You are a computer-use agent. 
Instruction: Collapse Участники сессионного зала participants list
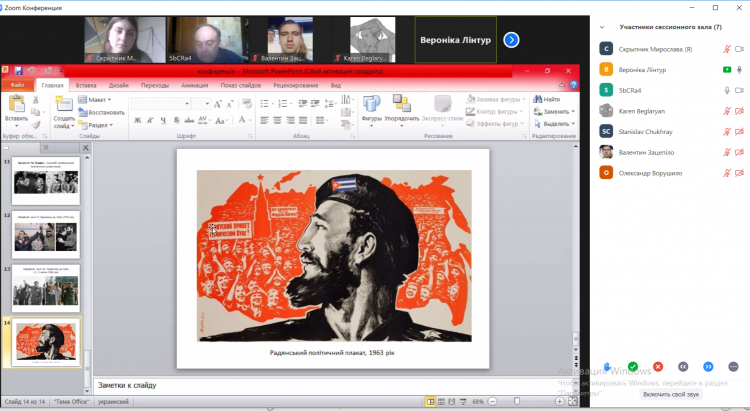[602, 27]
